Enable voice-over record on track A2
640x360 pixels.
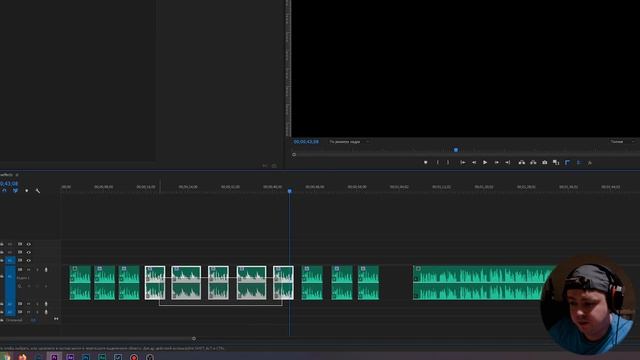pyautogui.click(x=46, y=304)
